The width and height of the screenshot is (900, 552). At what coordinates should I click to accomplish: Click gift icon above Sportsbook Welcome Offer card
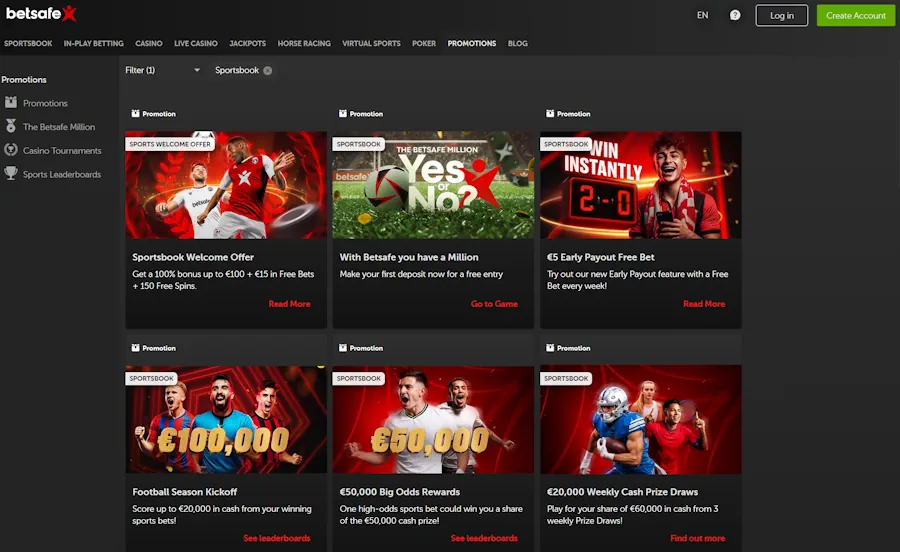[135, 114]
